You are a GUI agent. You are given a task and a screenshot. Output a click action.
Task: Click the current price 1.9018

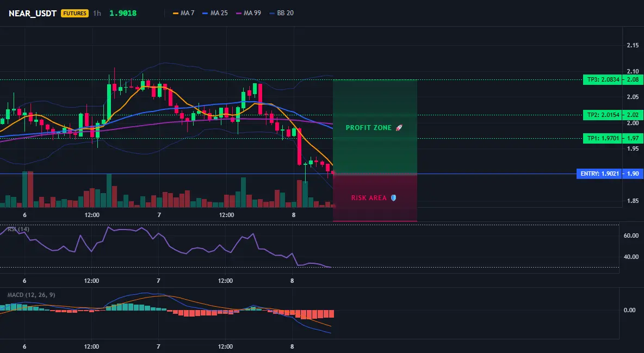click(123, 13)
